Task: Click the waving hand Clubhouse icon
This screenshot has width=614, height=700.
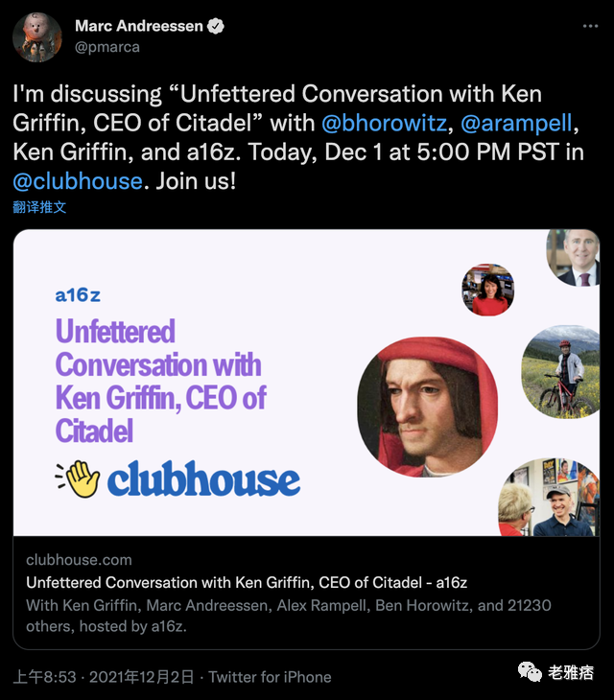Action: 78,478
